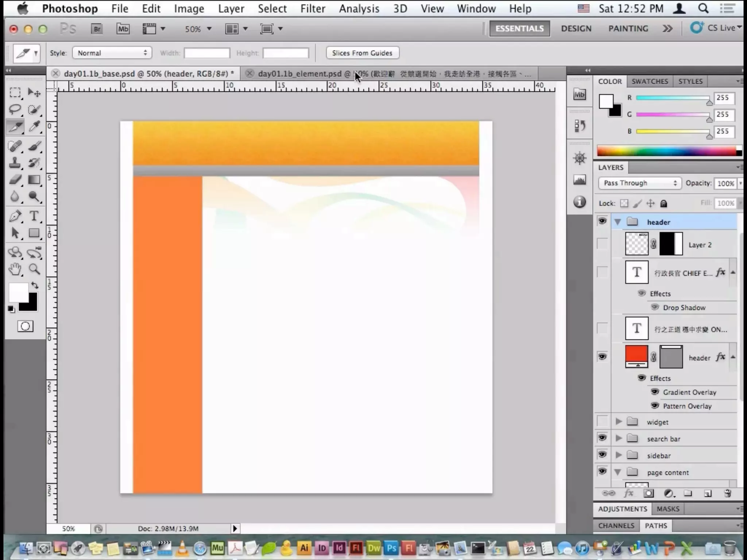Expand the sidebar layer group
The width and height of the screenshot is (747, 560).
[x=619, y=455]
